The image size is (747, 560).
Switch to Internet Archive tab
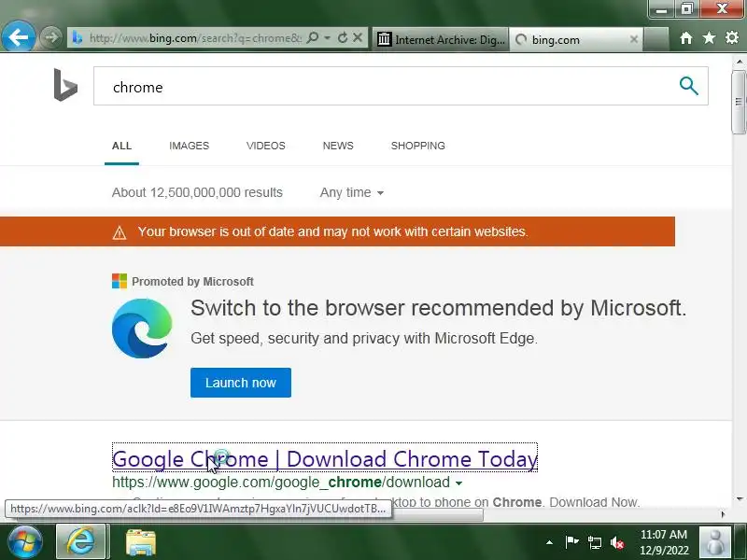click(440, 39)
